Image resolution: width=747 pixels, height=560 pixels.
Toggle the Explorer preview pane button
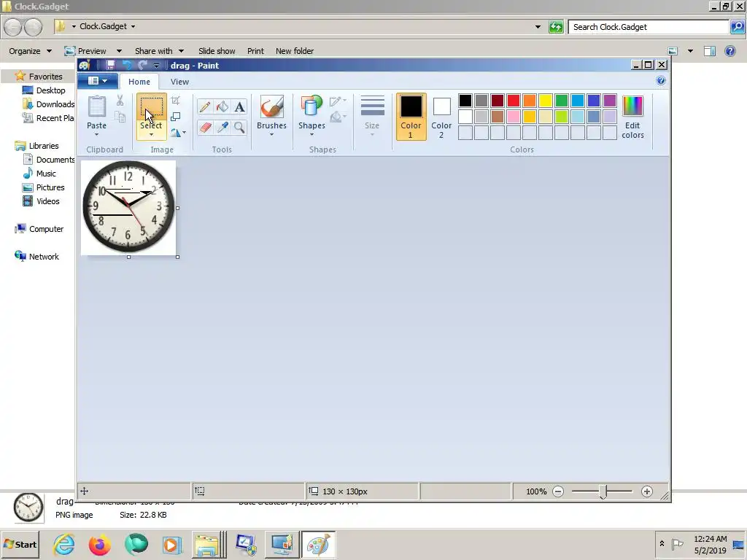pyautogui.click(x=710, y=51)
